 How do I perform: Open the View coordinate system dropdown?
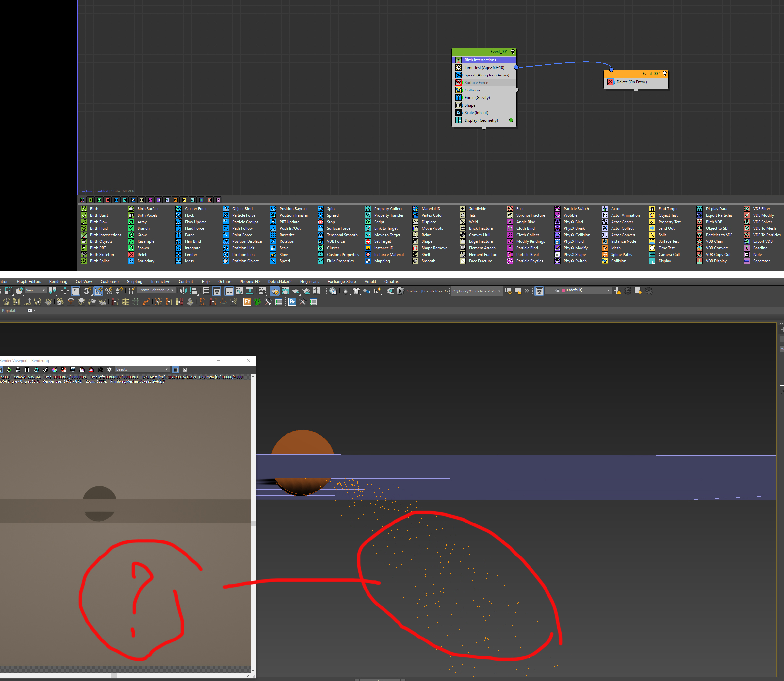pyautogui.click(x=36, y=290)
